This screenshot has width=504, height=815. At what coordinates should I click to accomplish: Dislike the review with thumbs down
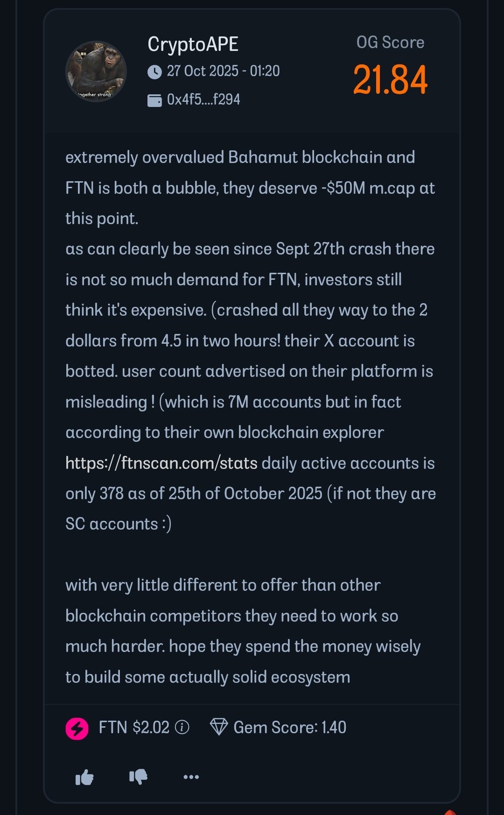point(138,777)
